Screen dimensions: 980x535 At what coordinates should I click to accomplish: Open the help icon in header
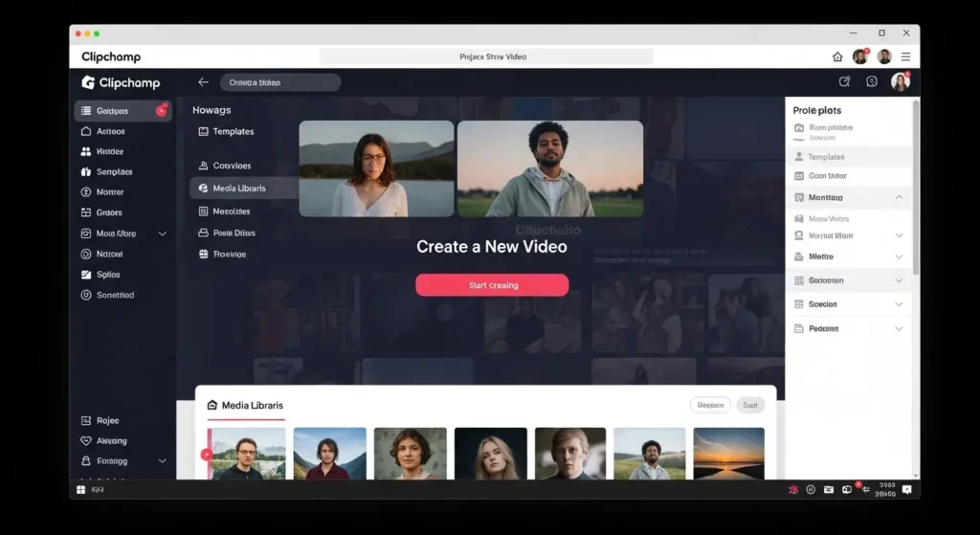872,82
